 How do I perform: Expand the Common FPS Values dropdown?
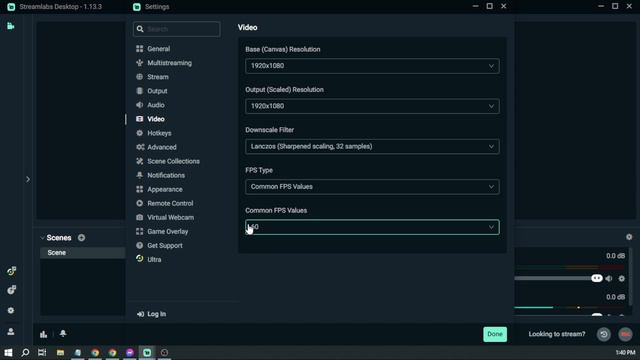pos(372,227)
